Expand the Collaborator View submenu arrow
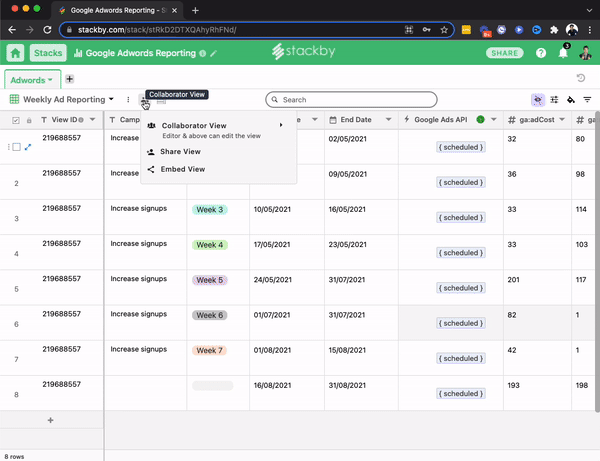This screenshot has height=461, width=600. tap(281, 125)
